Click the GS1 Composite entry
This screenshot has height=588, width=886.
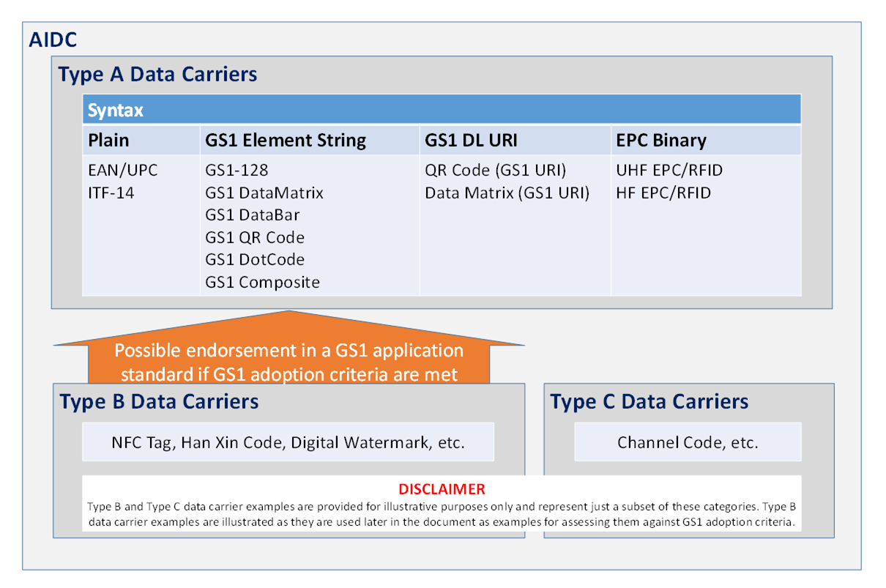(262, 282)
